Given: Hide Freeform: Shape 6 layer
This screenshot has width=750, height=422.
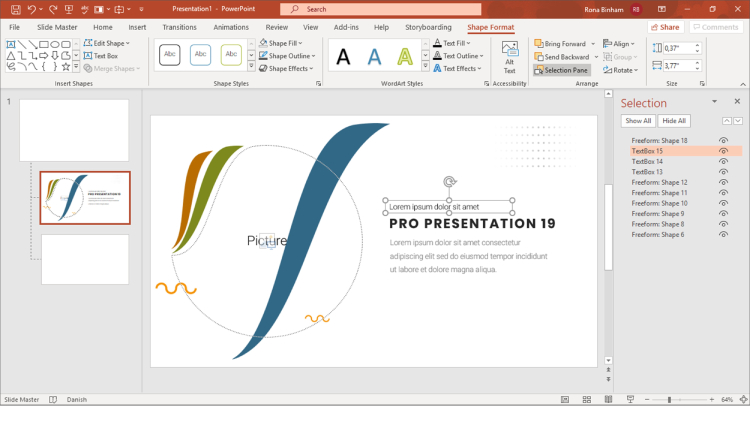Looking at the screenshot, I should [x=724, y=235].
